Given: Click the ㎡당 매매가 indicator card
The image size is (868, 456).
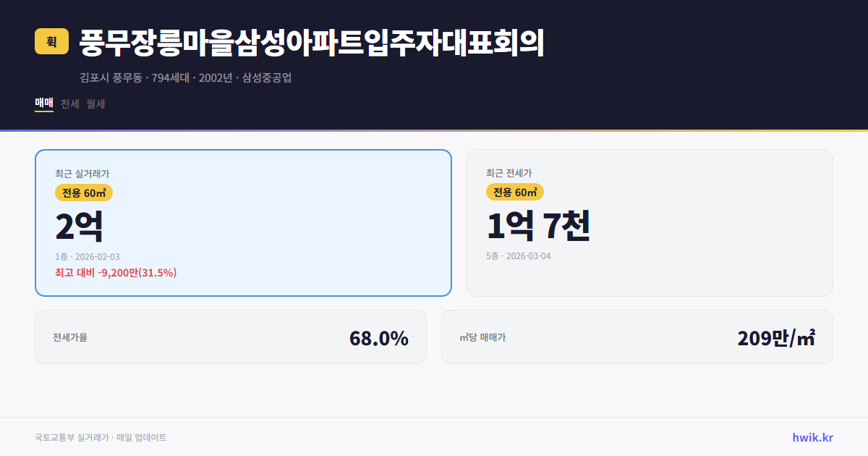Looking at the screenshot, I should (637, 337).
